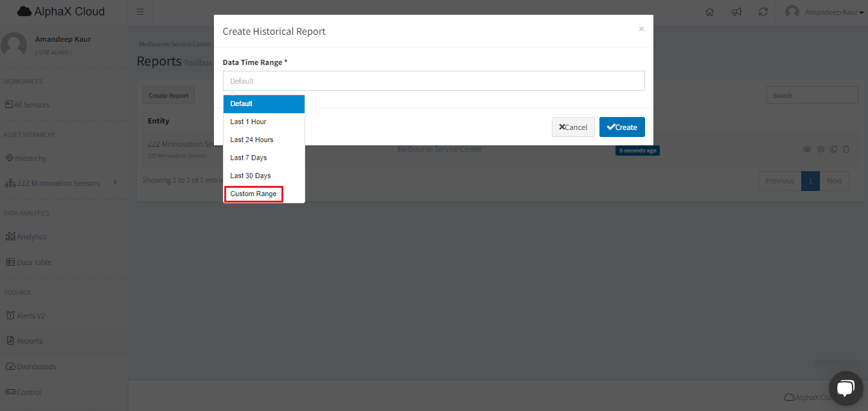Open the chat support bubble icon
Image resolution: width=868 pixels, height=411 pixels.
[846, 388]
